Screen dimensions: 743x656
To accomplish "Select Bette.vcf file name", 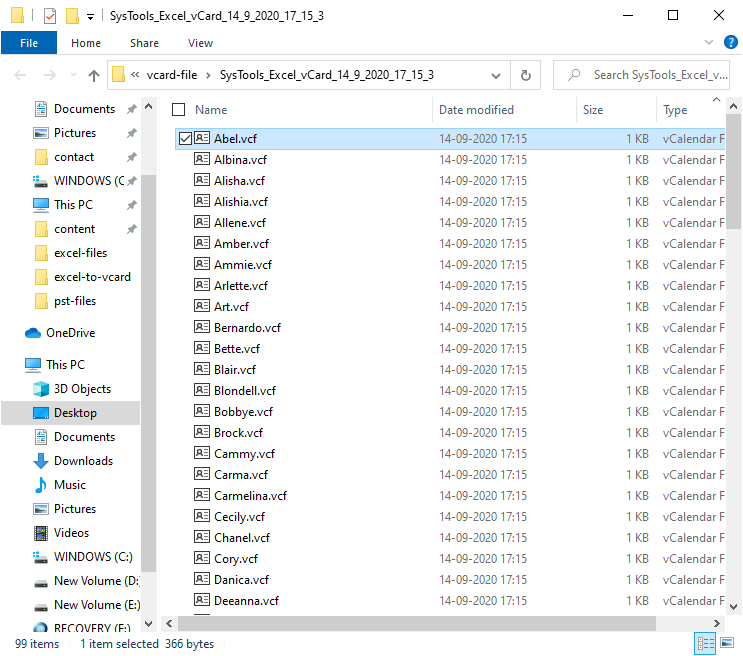I will coord(237,349).
